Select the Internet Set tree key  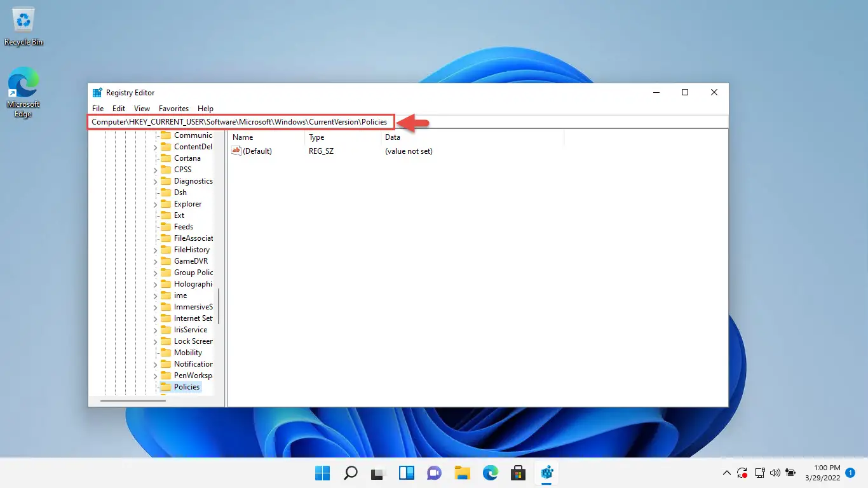(193, 318)
